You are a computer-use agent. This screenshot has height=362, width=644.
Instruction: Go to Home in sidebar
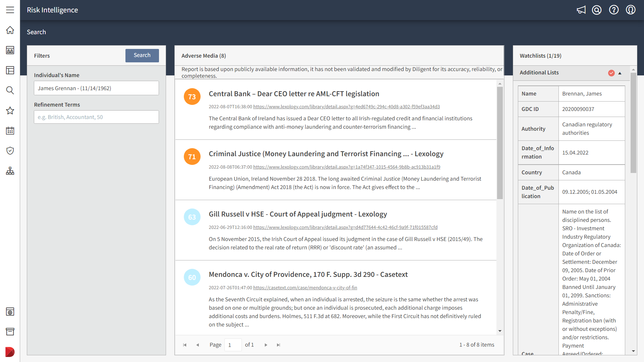pos(10,30)
